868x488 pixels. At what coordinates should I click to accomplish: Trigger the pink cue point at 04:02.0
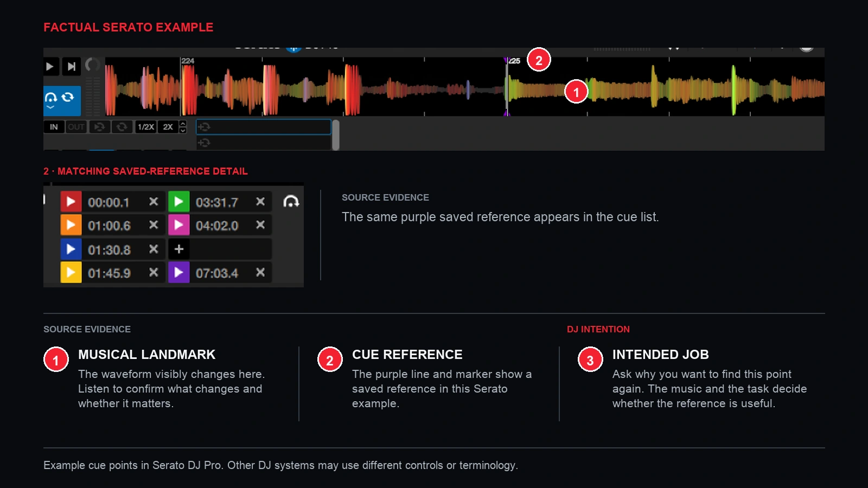click(178, 225)
